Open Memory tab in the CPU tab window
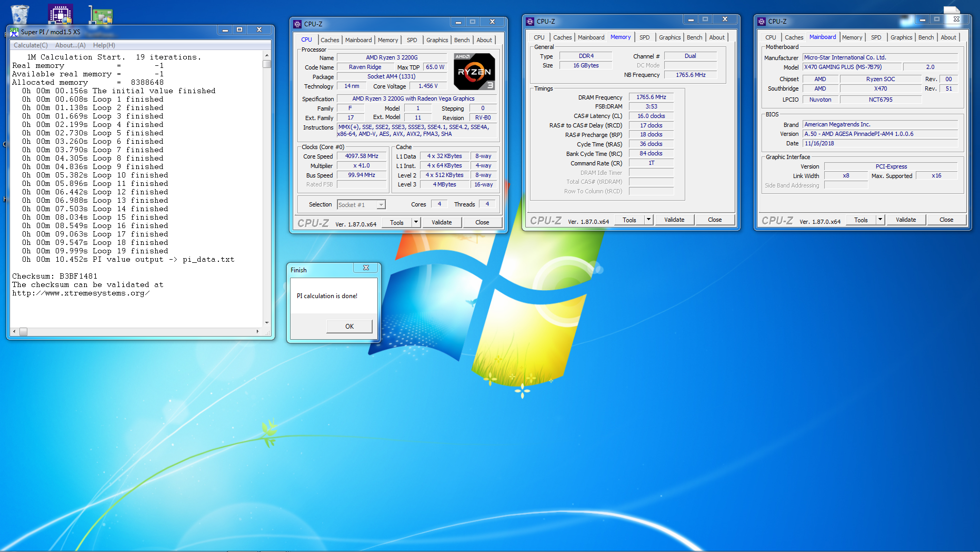The width and height of the screenshot is (980, 552). click(388, 40)
